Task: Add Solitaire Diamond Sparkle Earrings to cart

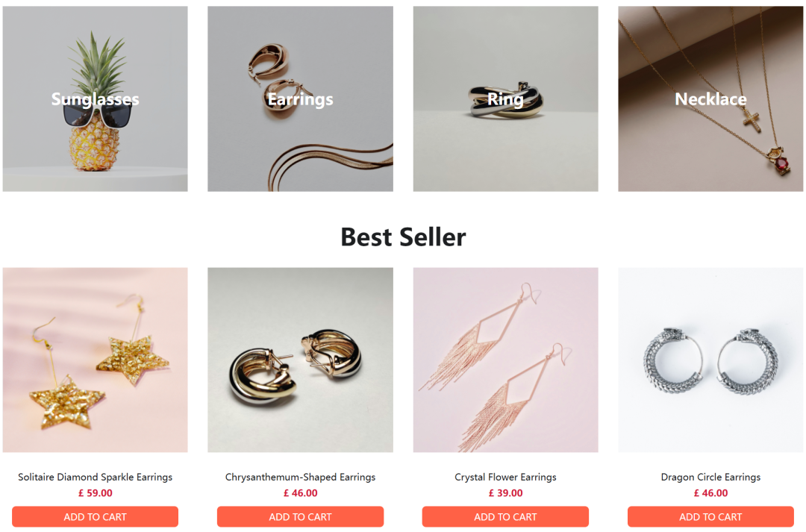Action: pos(95,516)
